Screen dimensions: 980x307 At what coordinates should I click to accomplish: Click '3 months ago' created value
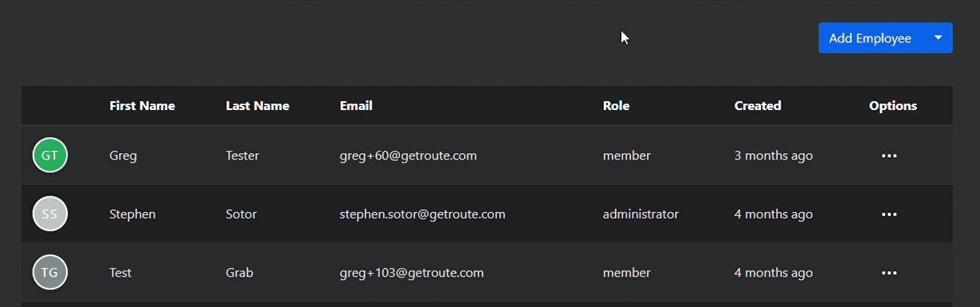coord(774,155)
